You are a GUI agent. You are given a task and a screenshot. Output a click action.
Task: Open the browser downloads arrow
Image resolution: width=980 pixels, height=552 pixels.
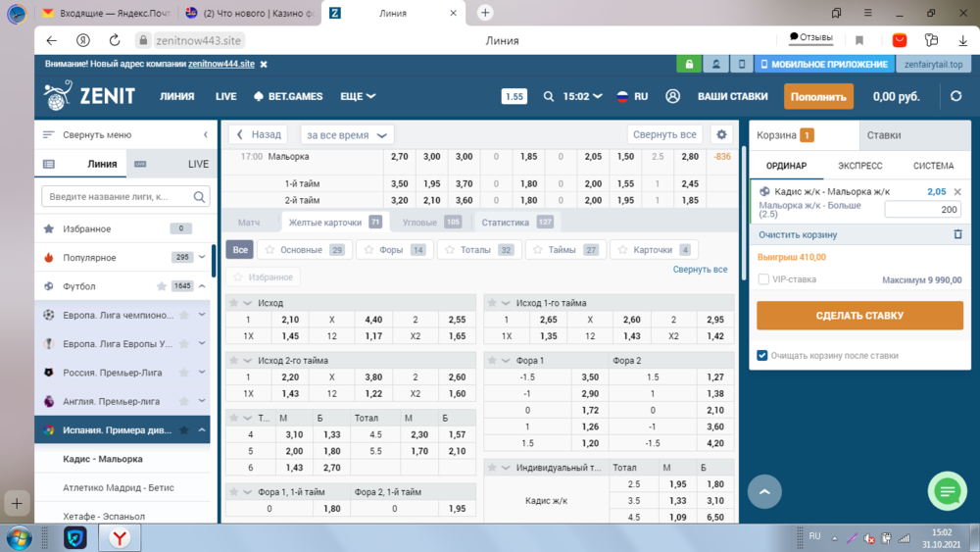pos(962,40)
